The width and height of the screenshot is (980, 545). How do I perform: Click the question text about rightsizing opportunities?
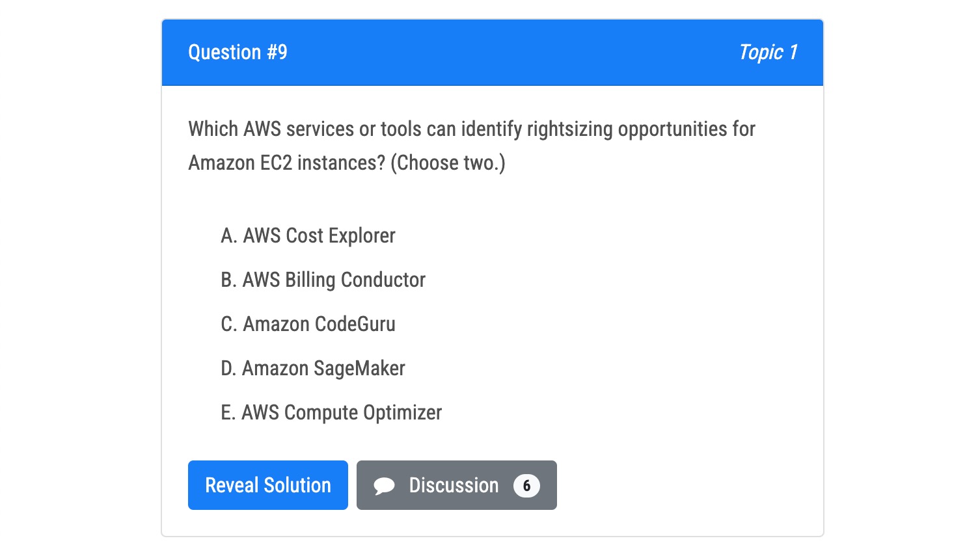pyautogui.click(x=472, y=129)
